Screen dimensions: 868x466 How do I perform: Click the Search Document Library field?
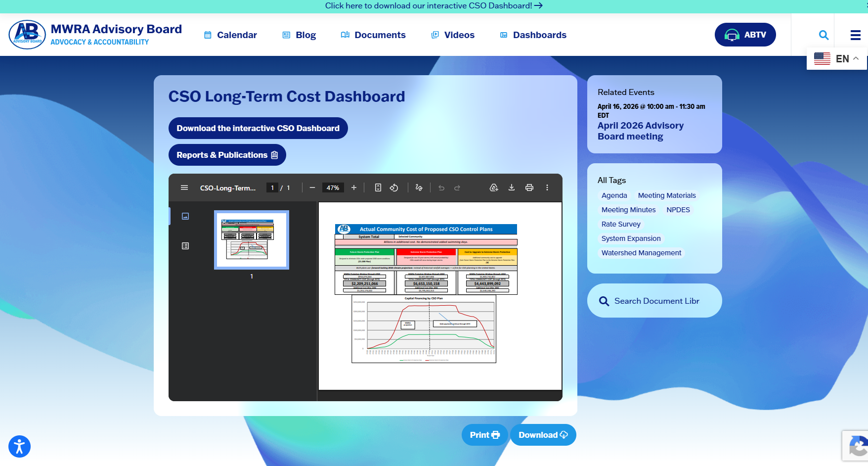(654, 301)
